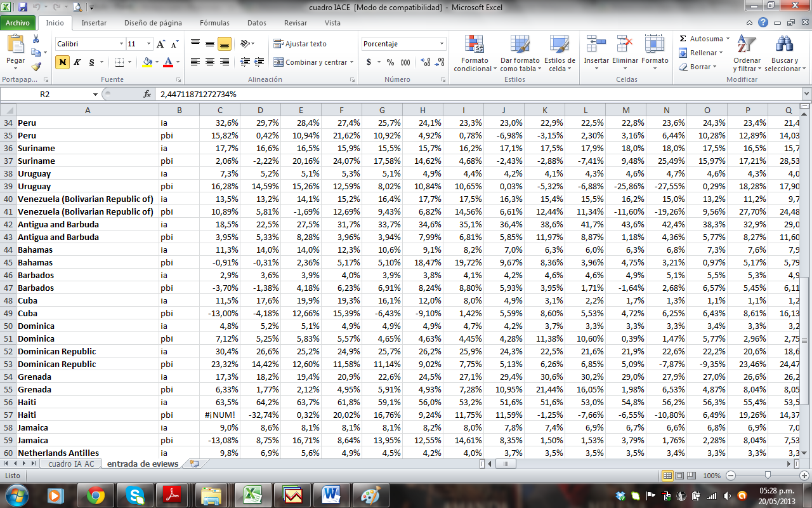The image size is (812, 508).
Task: Switch to Diseño de página tab
Action: click(153, 23)
